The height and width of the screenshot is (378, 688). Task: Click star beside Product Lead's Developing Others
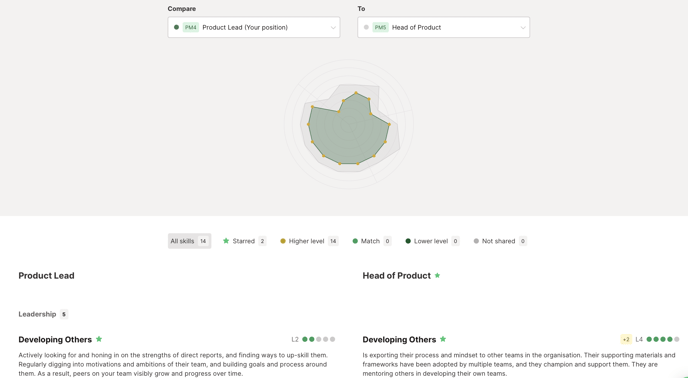point(99,339)
